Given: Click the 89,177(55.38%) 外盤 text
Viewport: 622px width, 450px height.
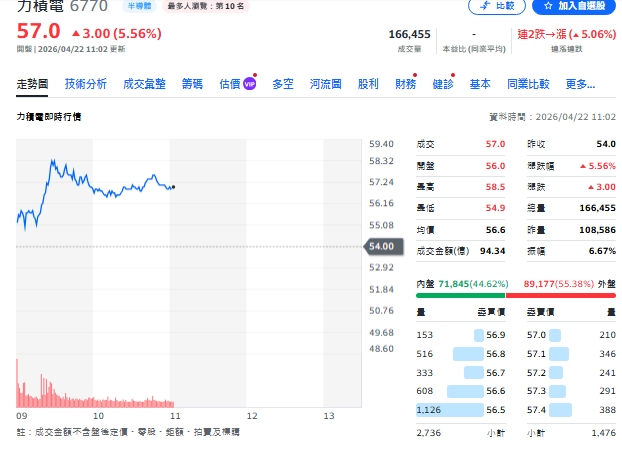Looking at the screenshot, I should (x=570, y=284).
